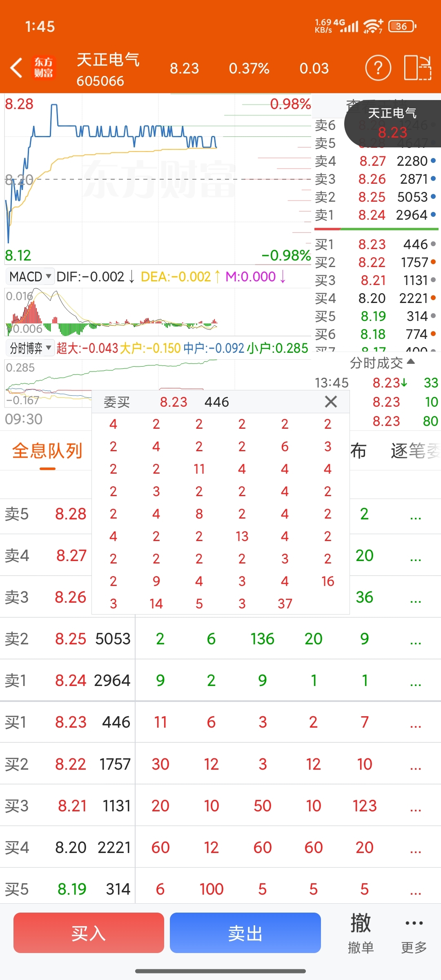The height and width of the screenshot is (980, 441).
Task: Select the 买2 8.22 1757 queue row
Action: [220, 764]
